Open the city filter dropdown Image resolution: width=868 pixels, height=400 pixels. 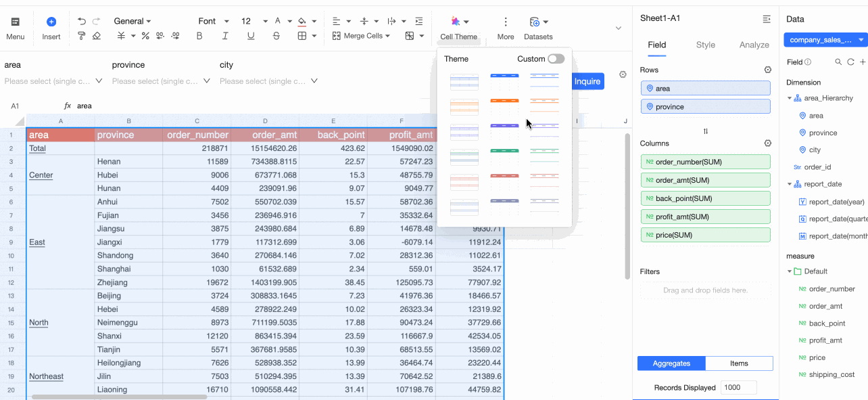point(268,81)
